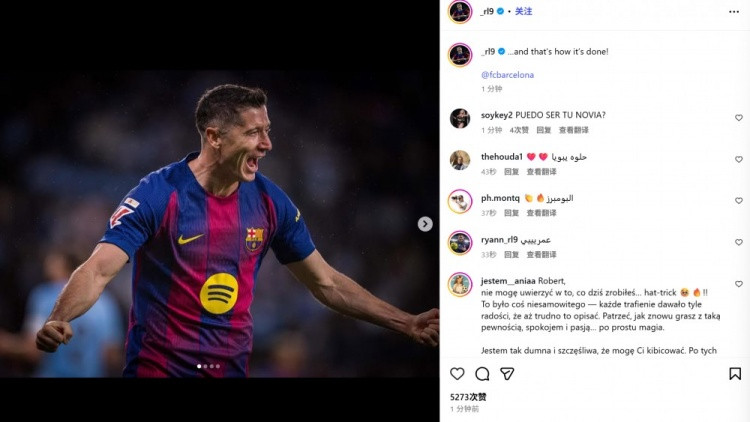Open the three-dot more options menu
Viewport: 750px width, 422px height.
coord(734,12)
